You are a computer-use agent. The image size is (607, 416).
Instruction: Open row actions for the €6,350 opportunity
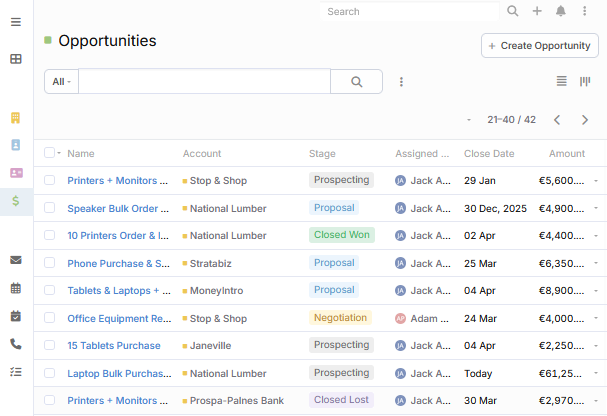(x=596, y=263)
